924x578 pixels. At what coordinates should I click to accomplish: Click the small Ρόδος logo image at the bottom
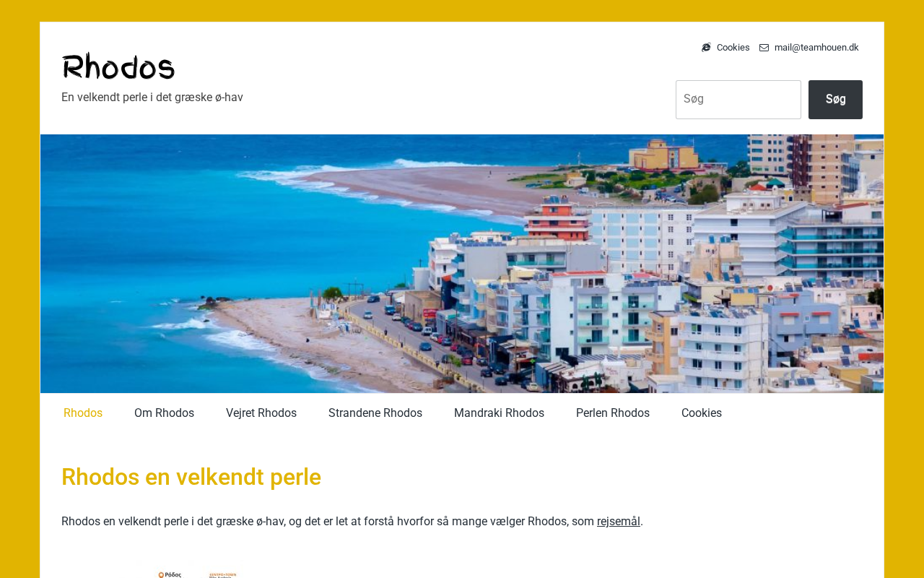pyautogui.click(x=170, y=574)
